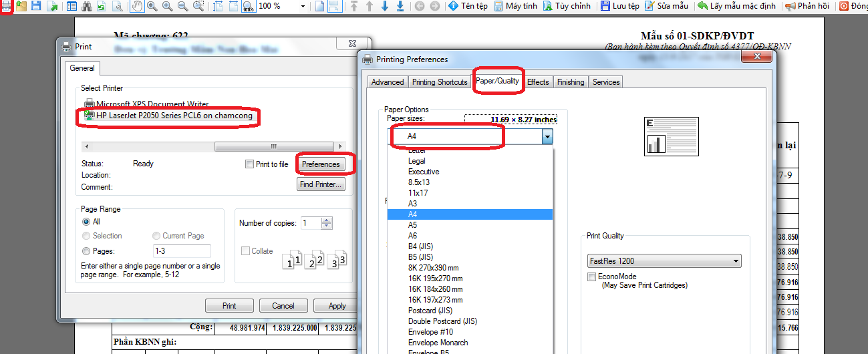Viewport: 868px width, 354px height.
Task: Go to next page blue down arrow
Action: pyautogui.click(x=385, y=6)
